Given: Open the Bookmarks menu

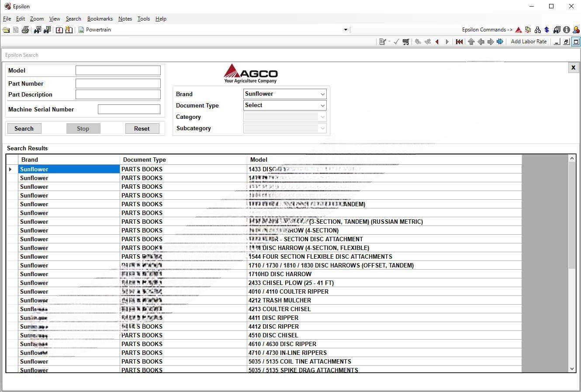Looking at the screenshot, I should click(100, 18).
